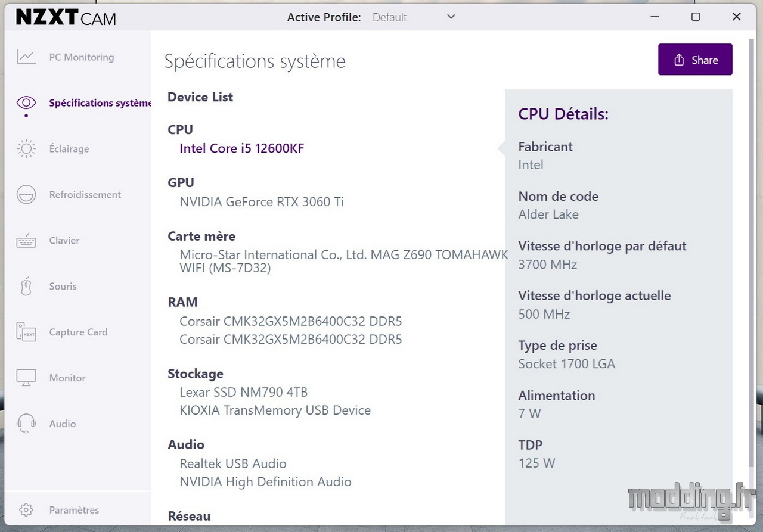The width and height of the screenshot is (763, 532).
Task: Open Audio section label
Action: [x=63, y=424]
